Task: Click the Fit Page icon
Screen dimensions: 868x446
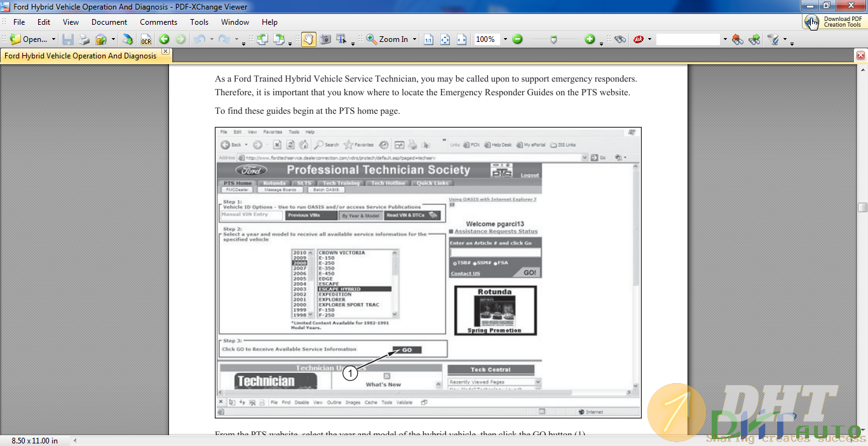Action: click(x=445, y=39)
